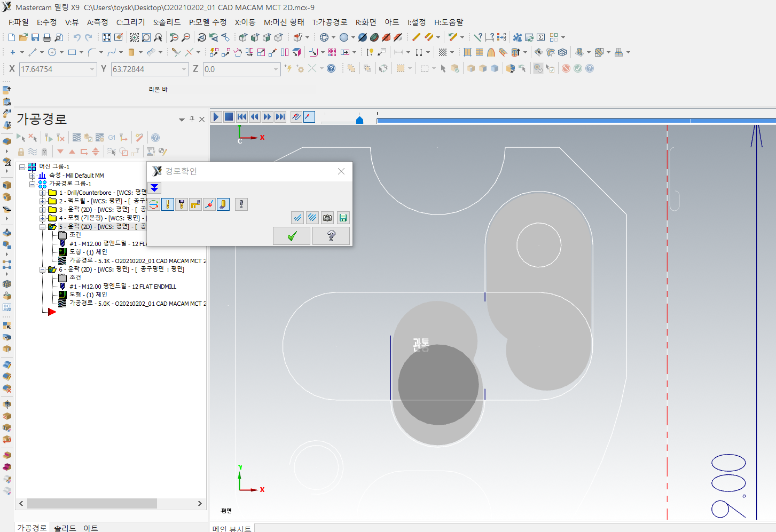Viewport: 776px width, 532px height.
Task: Toggle the shaded toolpath verify icon
Action: click(223, 204)
